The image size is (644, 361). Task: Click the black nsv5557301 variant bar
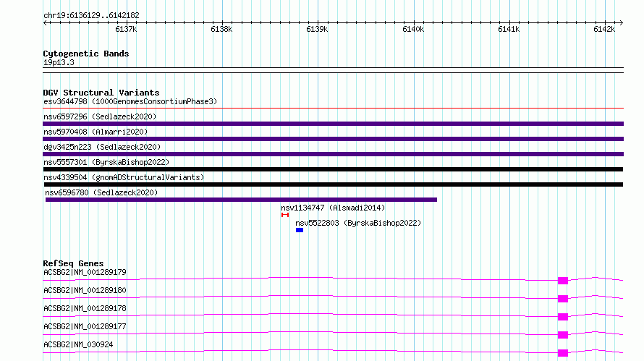(x=333, y=169)
